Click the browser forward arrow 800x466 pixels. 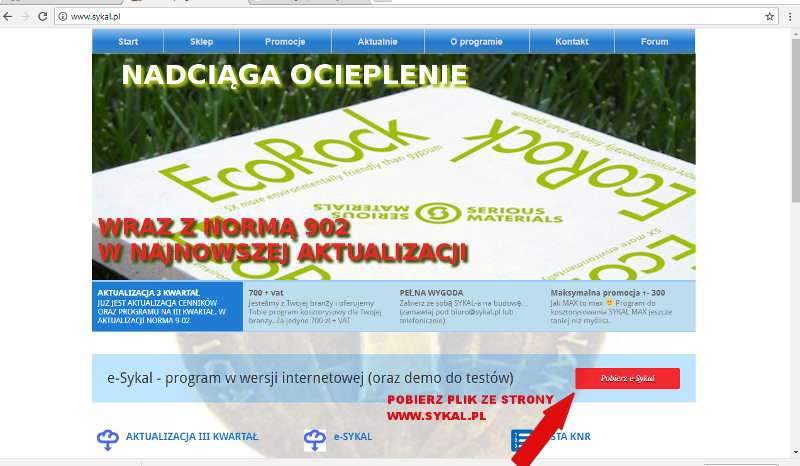click(x=25, y=16)
